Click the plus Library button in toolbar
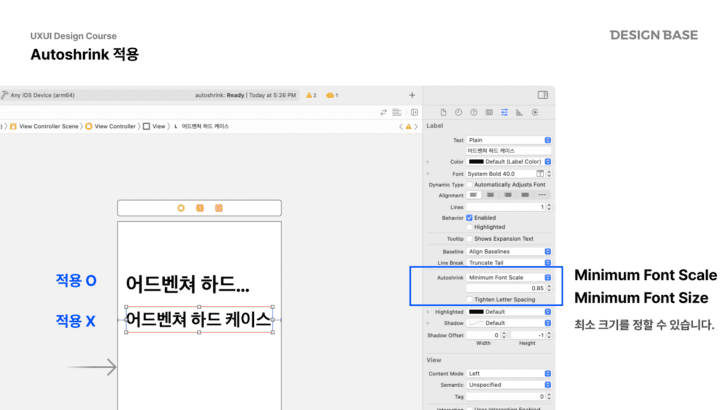 (x=412, y=95)
